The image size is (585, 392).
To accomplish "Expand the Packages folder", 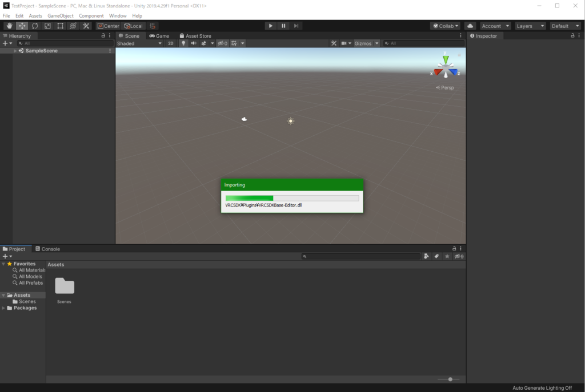I will coord(3,308).
